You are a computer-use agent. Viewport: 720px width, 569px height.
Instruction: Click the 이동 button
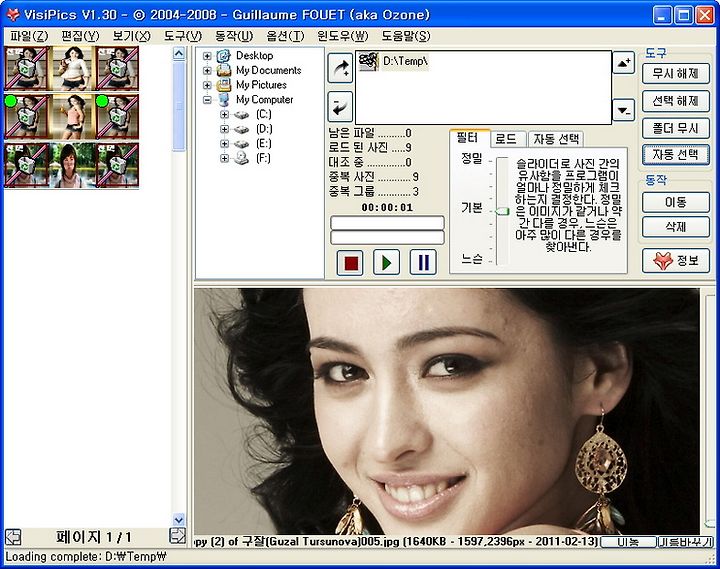point(675,202)
